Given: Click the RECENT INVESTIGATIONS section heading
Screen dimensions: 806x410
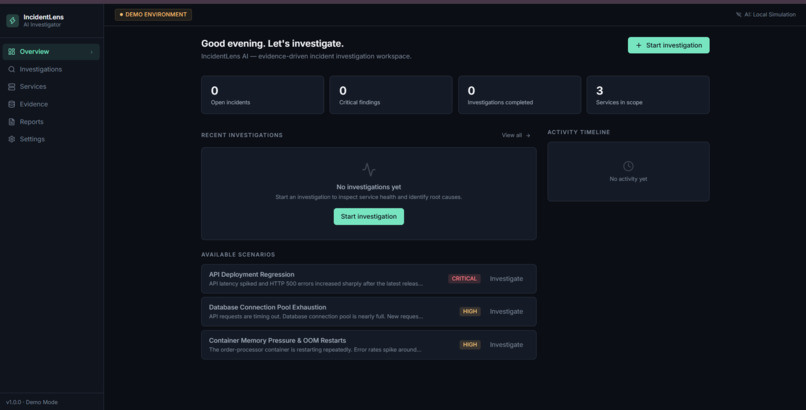Looking at the screenshot, I should pos(242,135).
